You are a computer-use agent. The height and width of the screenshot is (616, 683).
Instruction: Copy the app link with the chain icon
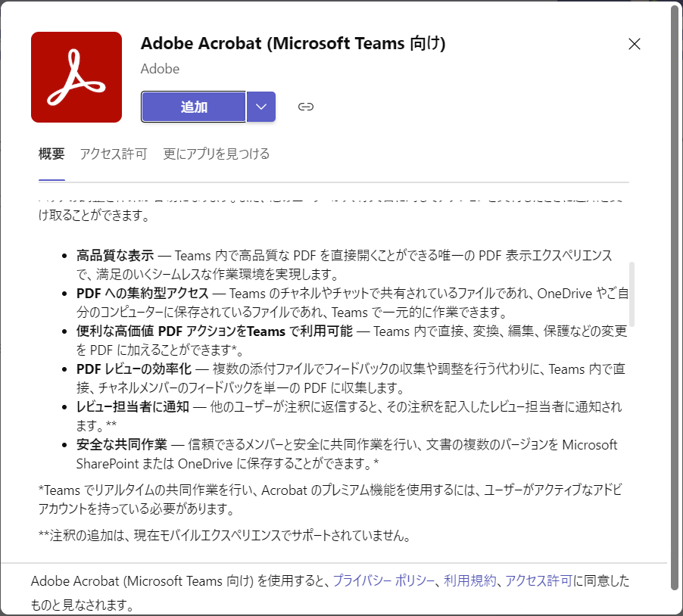click(x=305, y=107)
